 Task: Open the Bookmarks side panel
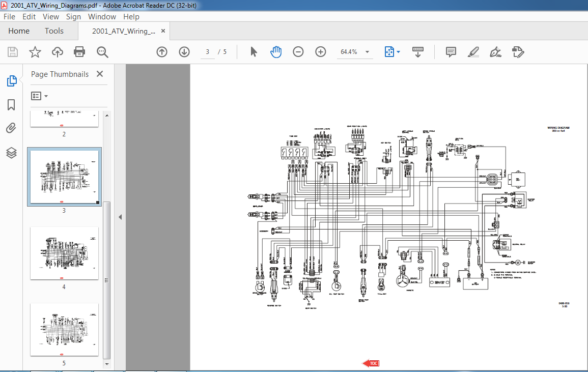(11, 105)
